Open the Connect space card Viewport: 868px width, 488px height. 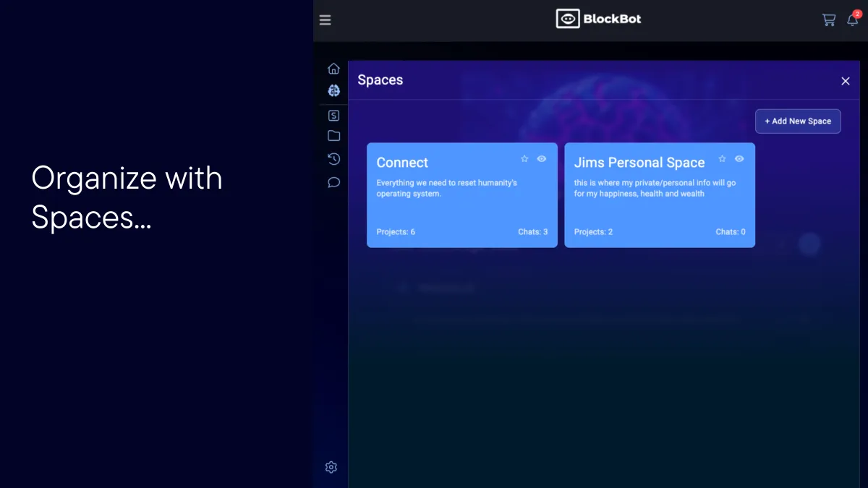point(462,195)
